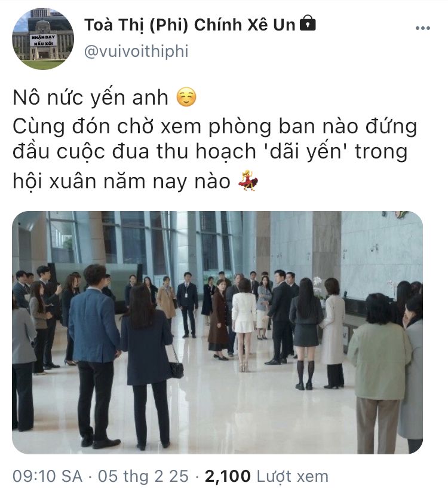Open the attached lobby photo
This screenshot has height=495, width=448.
pos(217,332)
